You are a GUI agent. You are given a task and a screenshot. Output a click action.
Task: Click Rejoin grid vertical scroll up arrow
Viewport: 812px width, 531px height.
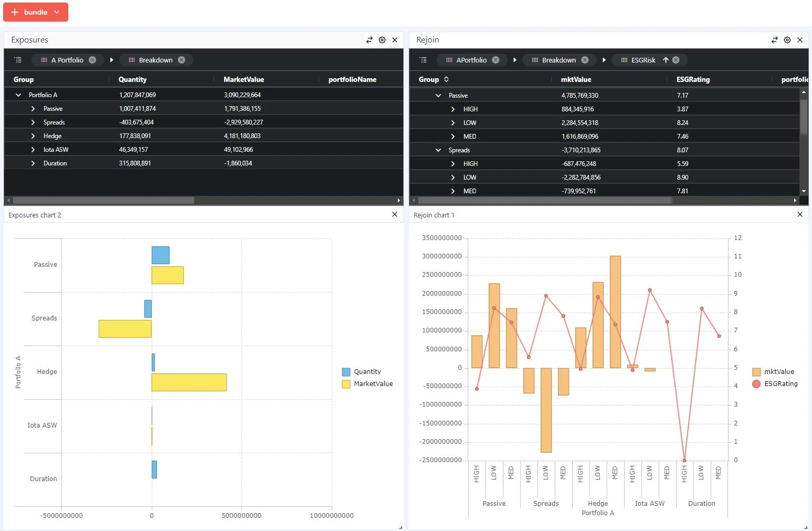click(x=804, y=92)
